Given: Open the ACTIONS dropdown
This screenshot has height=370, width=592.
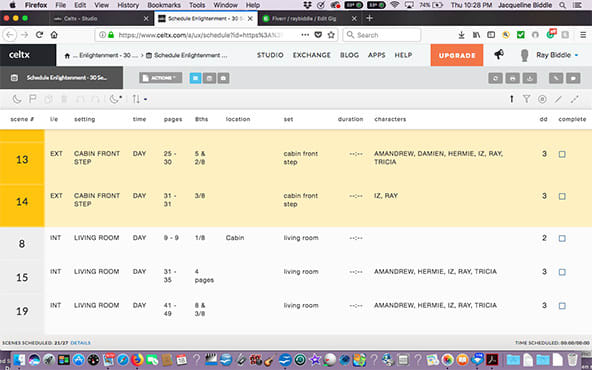Looking at the screenshot, I should [x=160, y=78].
